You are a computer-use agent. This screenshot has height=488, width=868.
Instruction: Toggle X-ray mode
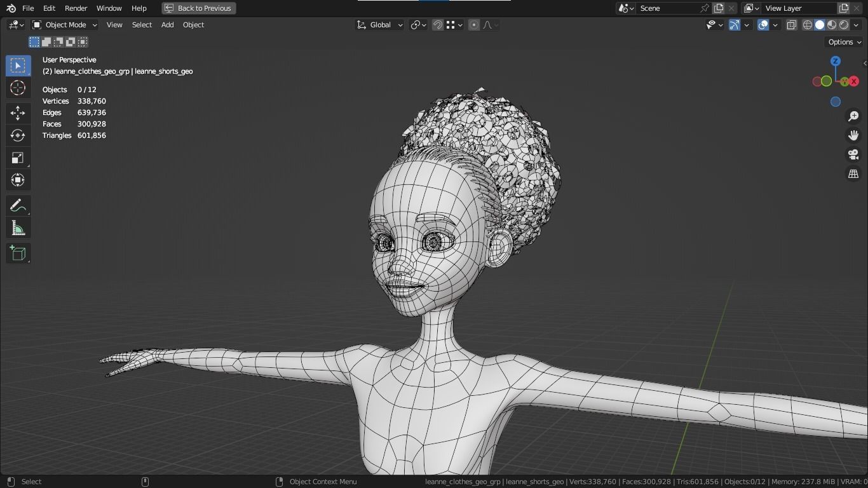(791, 25)
